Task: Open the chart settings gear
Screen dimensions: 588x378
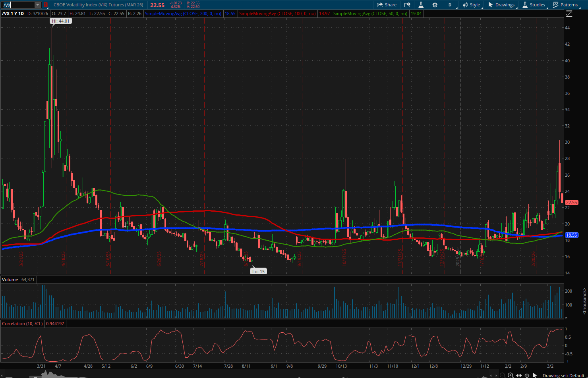Action: [435, 5]
